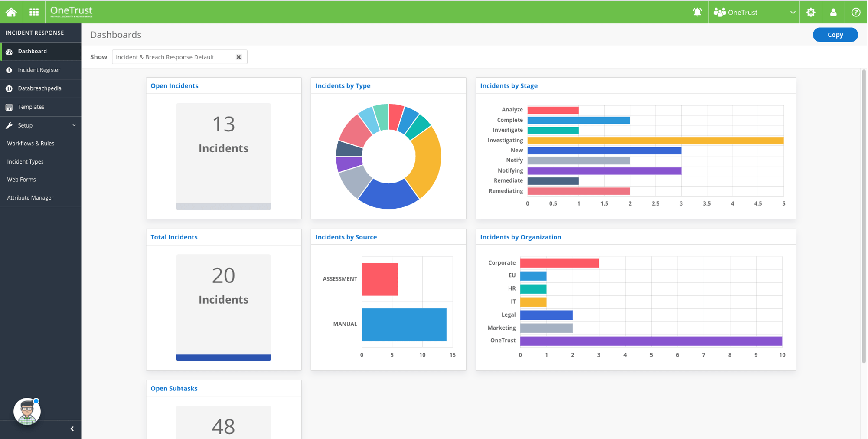The width and height of the screenshot is (868, 439).
Task: Open the chat assistant avatar
Action: coord(27,412)
